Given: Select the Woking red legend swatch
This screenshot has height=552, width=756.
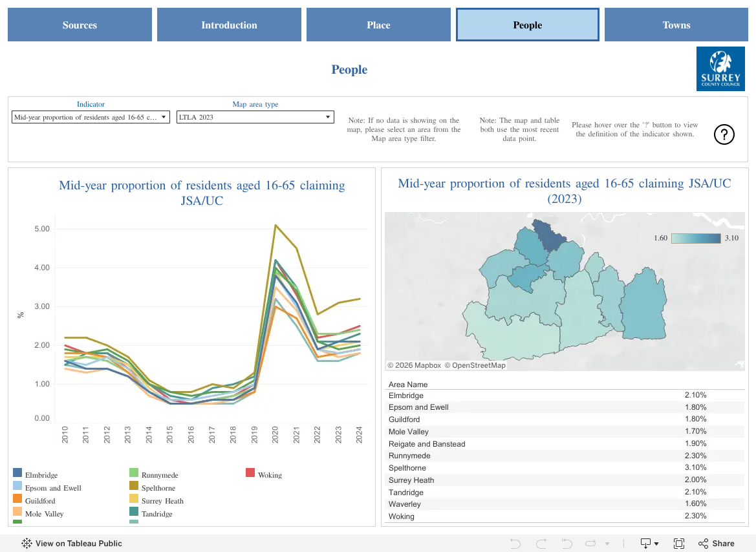Looking at the screenshot, I should tap(250, 472).
